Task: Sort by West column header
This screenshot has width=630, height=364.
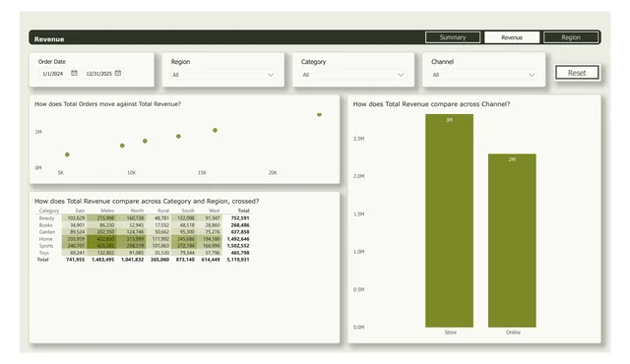Action: 215,211
